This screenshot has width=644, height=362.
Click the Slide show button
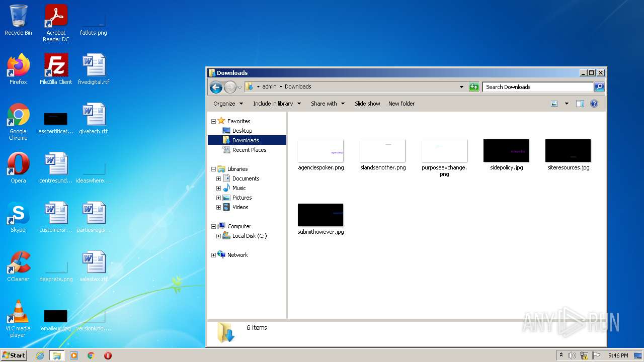pos(367,104)
